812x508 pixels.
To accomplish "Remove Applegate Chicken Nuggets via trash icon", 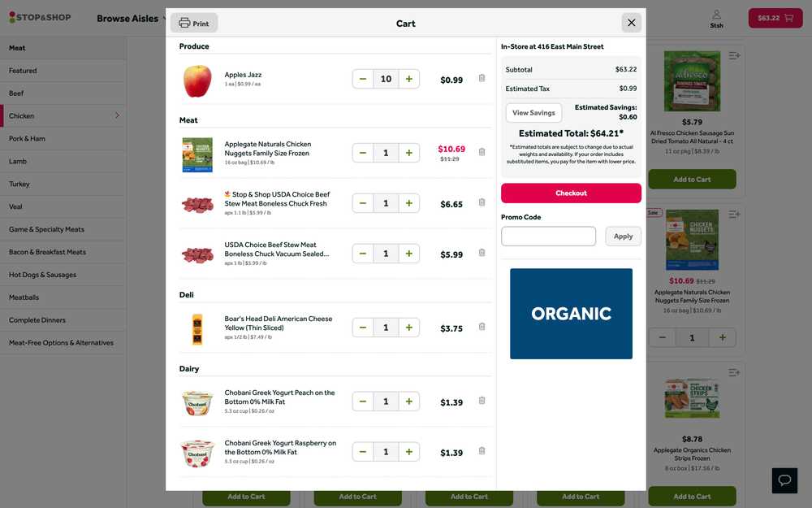I will (482, 152).
